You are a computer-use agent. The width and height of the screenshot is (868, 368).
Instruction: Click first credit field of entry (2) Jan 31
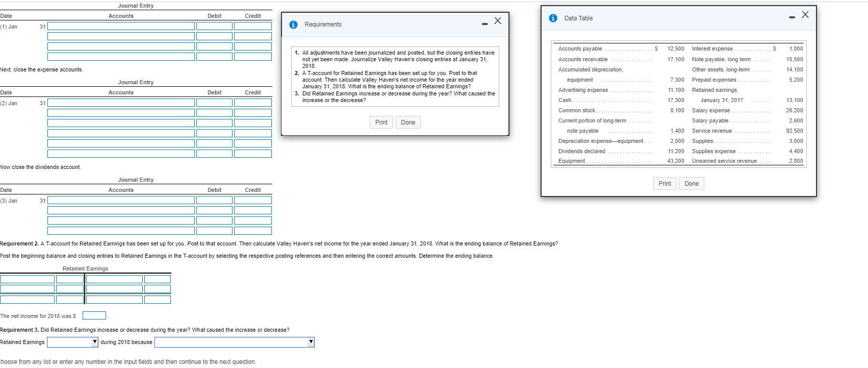[x=253, y=103]
